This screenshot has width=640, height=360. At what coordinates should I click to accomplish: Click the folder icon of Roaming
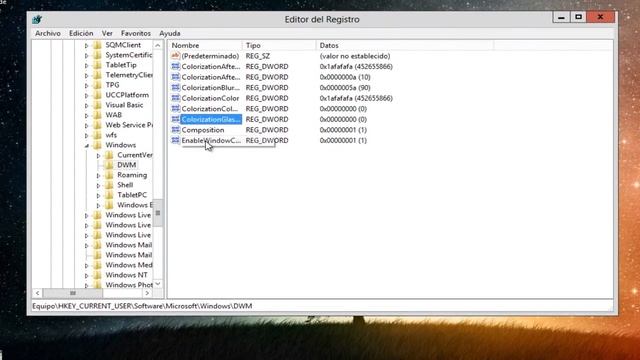pos(109,175)
